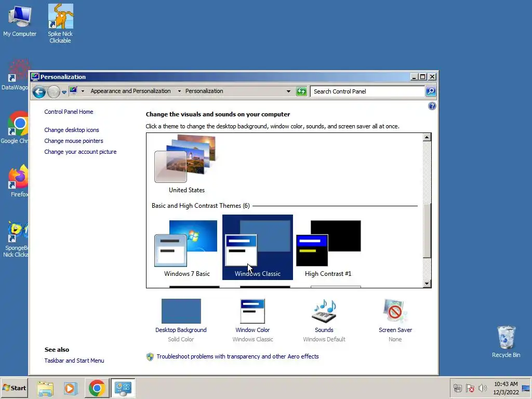Open Change your account picture link
Screen dimensions: 532x399
(x=81, y=152)
